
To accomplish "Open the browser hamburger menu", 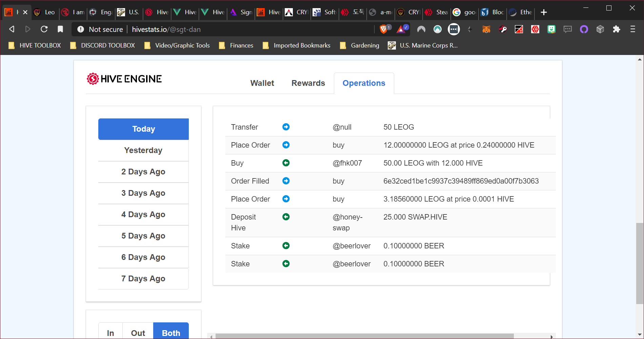I will tap(633, 29).
